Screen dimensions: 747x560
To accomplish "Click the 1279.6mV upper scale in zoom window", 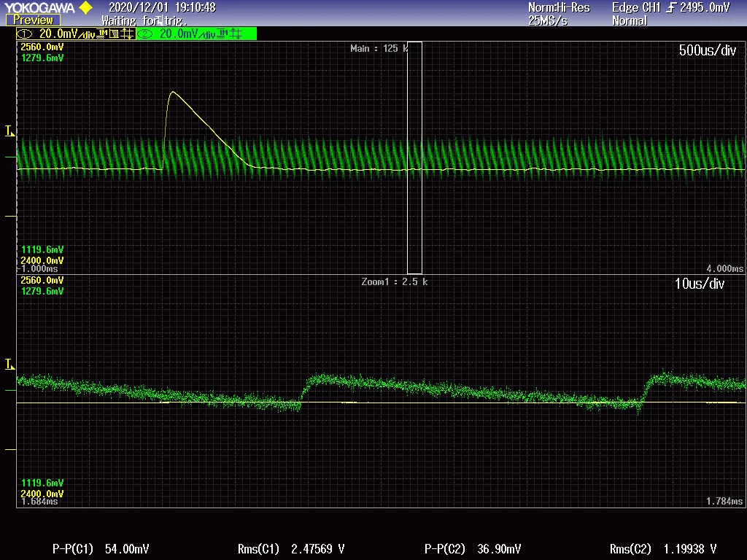I will [42, 292].
